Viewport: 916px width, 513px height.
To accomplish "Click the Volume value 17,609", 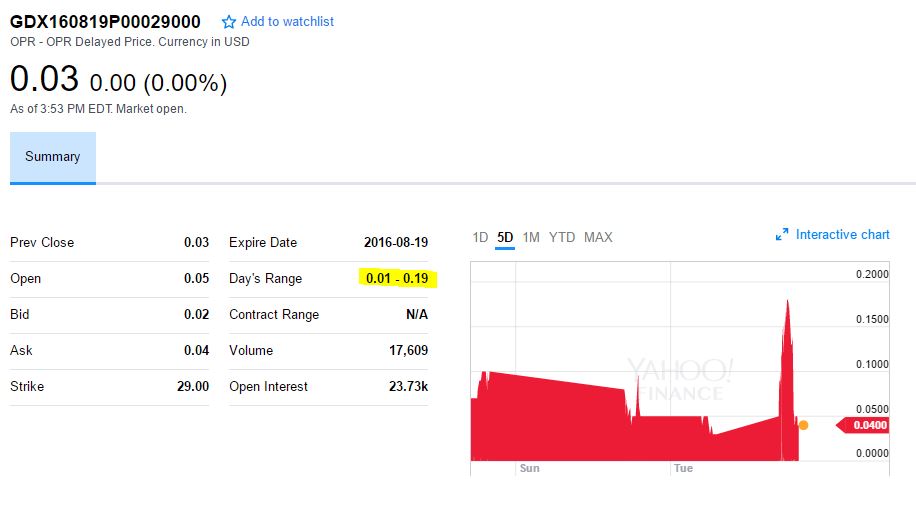I will [408, 350].
